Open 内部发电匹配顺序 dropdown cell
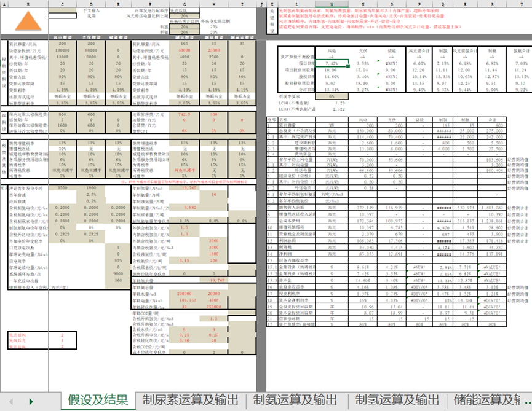The width and height of the screenshot is (532, 411). pos(186,10)
